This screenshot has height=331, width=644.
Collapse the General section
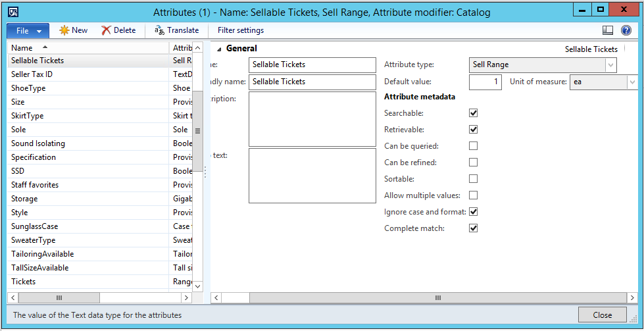point(219,49)
